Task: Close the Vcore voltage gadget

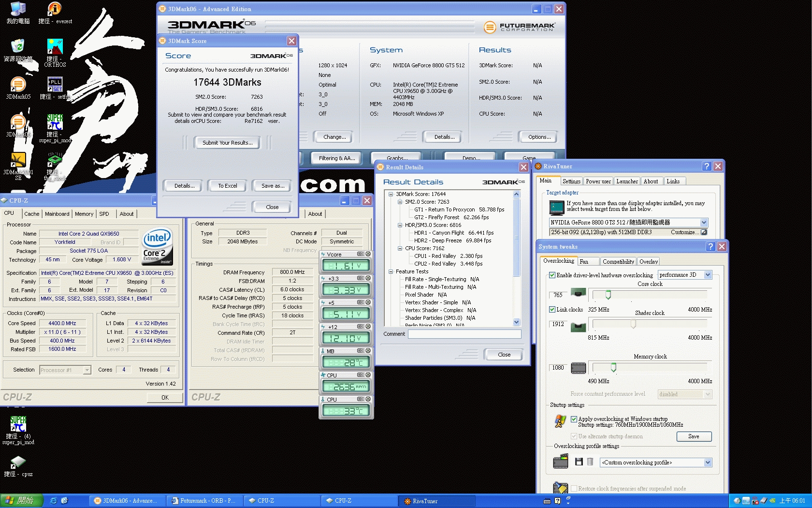Action: (368, 254)
